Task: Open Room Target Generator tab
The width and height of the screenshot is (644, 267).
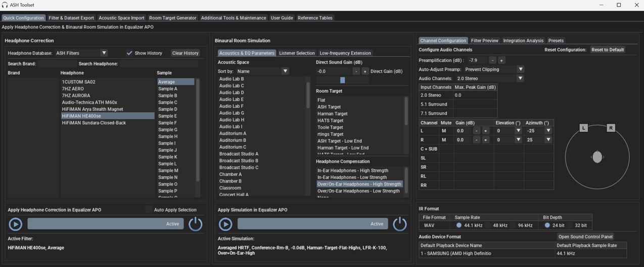Action: [x=172, y=18]
